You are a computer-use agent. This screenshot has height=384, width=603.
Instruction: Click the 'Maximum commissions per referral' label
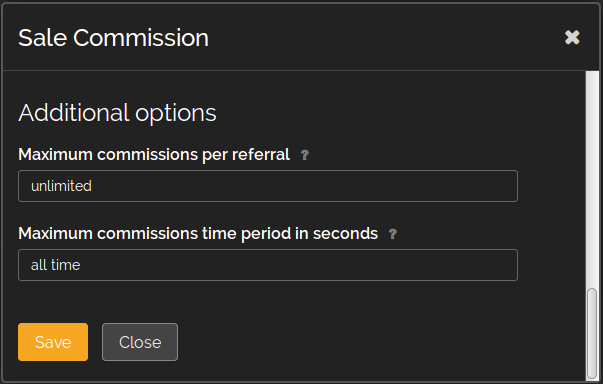tap(154, 155)
